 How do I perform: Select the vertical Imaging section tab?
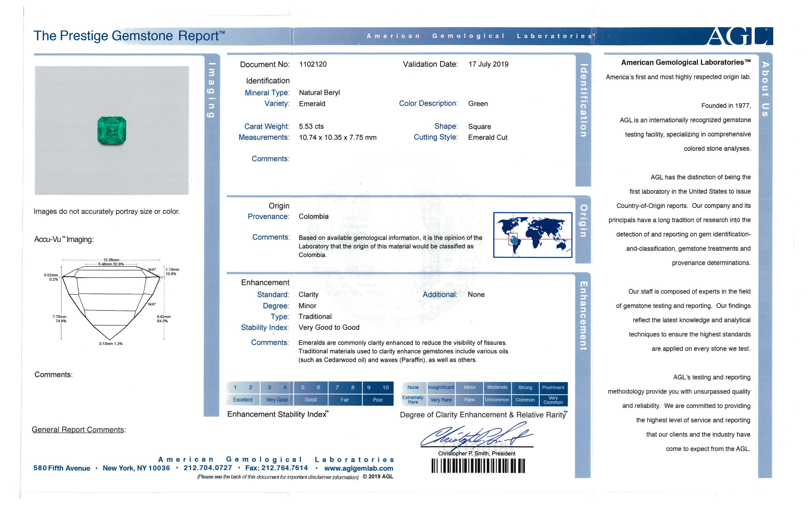[211, 90]
